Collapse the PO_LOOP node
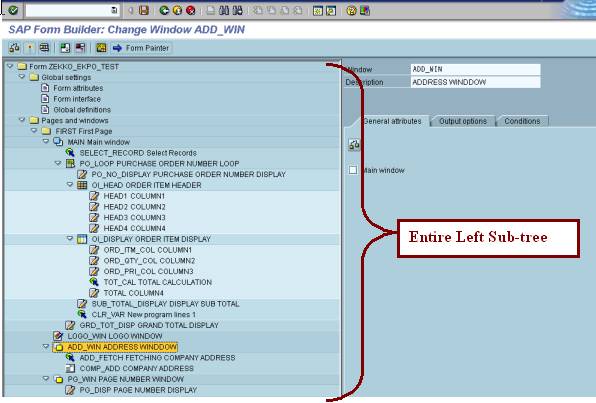The width and height of the screenshot is (596, 403). [x=58, y=163]
